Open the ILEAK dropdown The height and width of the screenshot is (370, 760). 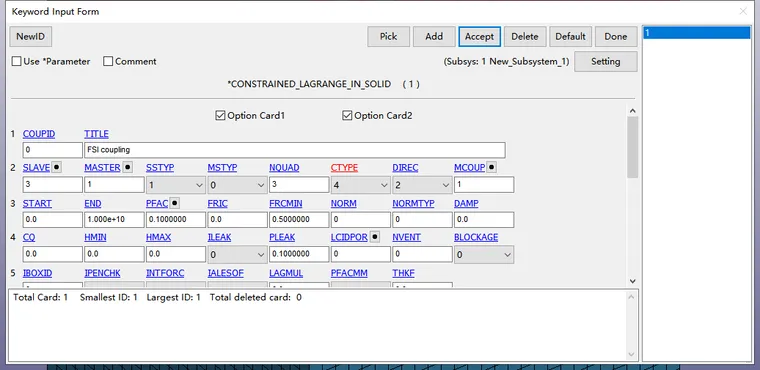click(237, 255)
